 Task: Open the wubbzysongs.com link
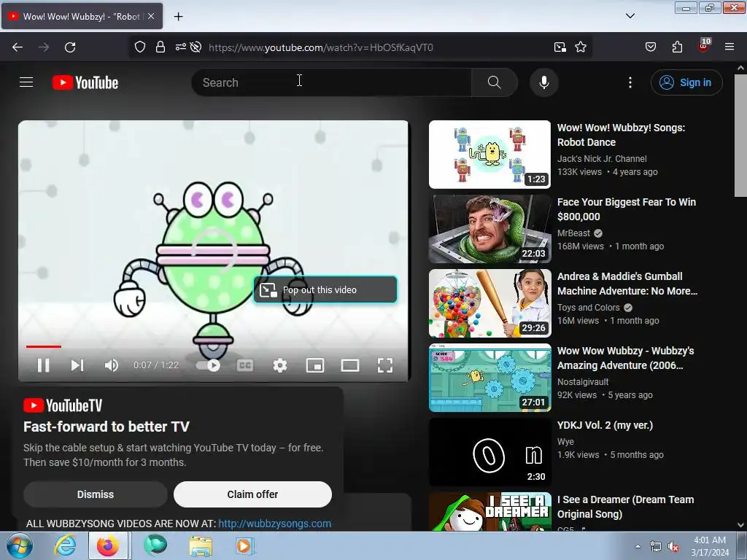click(274, 524)
